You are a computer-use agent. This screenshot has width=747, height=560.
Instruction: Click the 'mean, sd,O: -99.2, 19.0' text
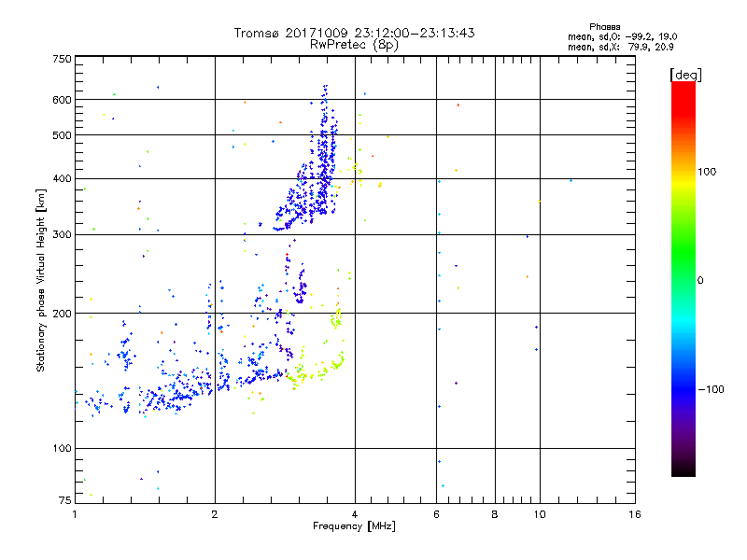[622, 36]
